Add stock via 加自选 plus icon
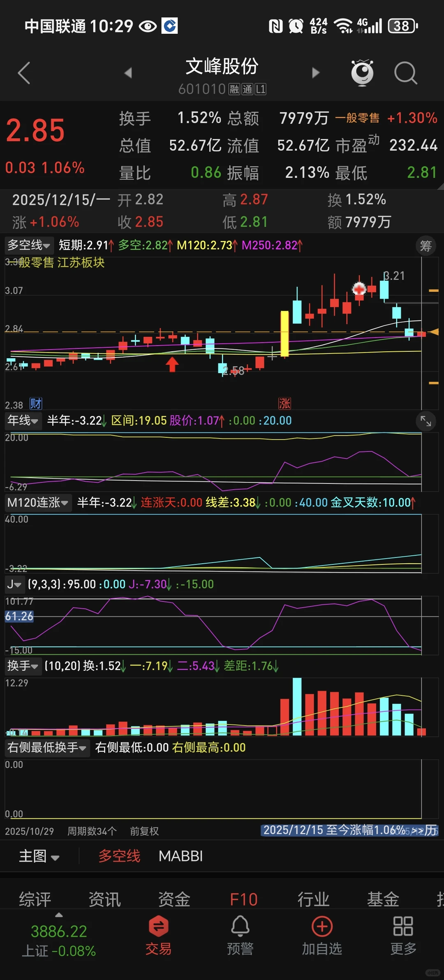This screenshot has height=980, width=444. [322, 936]
